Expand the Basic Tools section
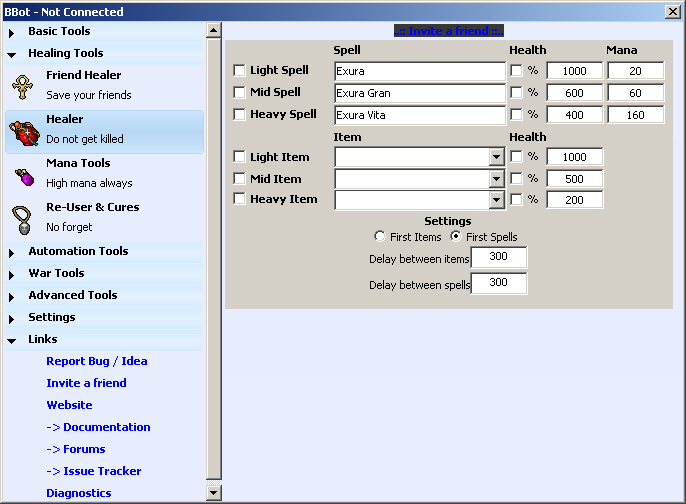 click(x=58, y=31)
